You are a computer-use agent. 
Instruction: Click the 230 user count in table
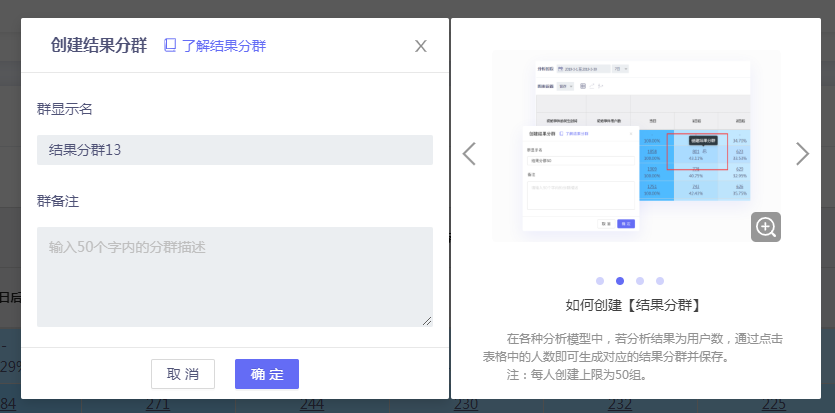point(466,404)
